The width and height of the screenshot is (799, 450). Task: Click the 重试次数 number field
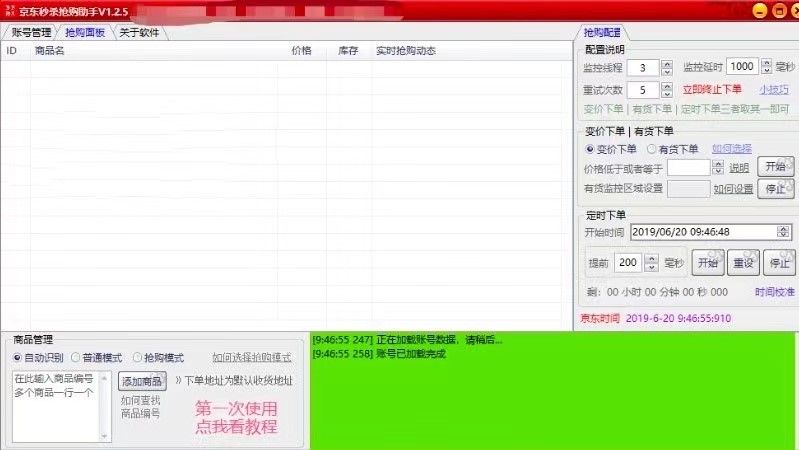(643, 90)
